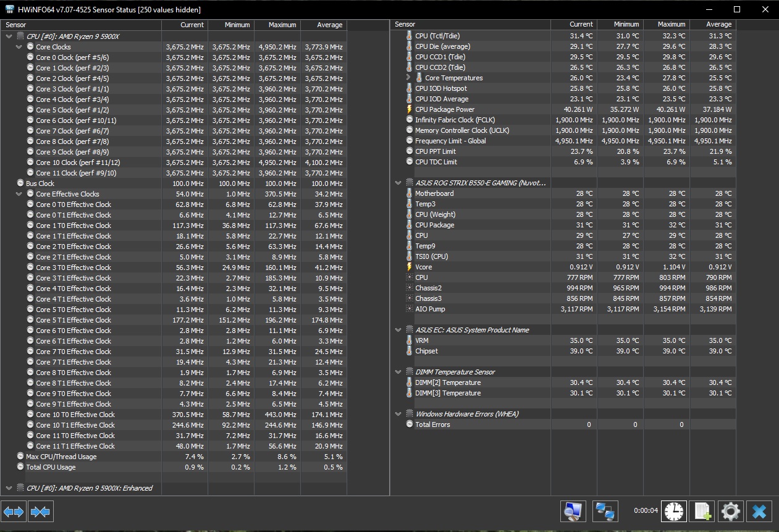This screenshot has width=779, height=532.
Task: Click the lightning icon beside CPU Package Power
Action: 409,109
